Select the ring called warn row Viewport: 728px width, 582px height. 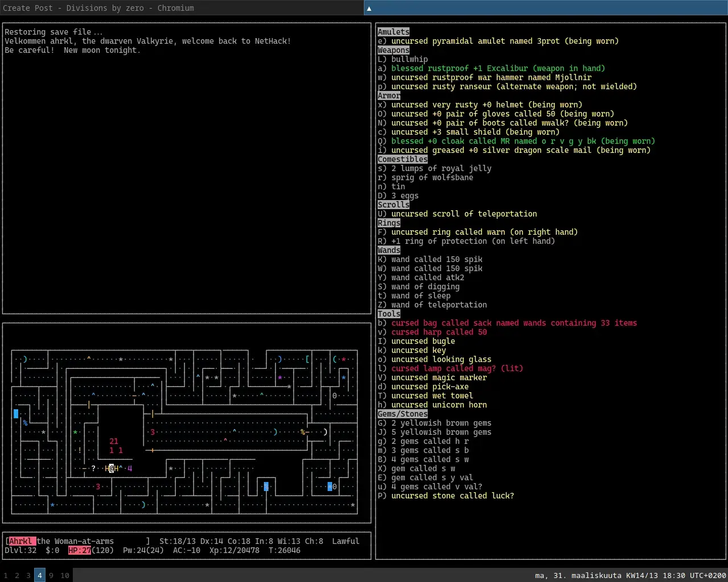pyautogui.click(x=478, y=232)
